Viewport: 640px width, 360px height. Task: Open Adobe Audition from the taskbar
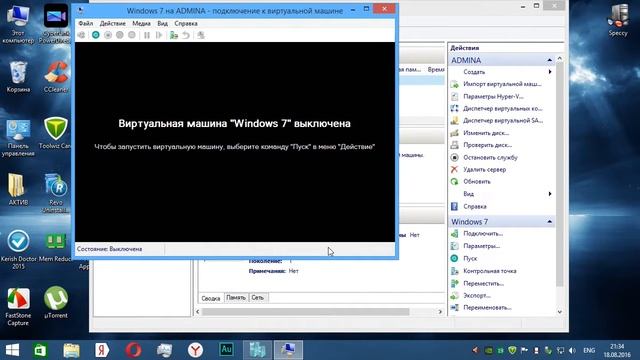[x=226, y=350]
